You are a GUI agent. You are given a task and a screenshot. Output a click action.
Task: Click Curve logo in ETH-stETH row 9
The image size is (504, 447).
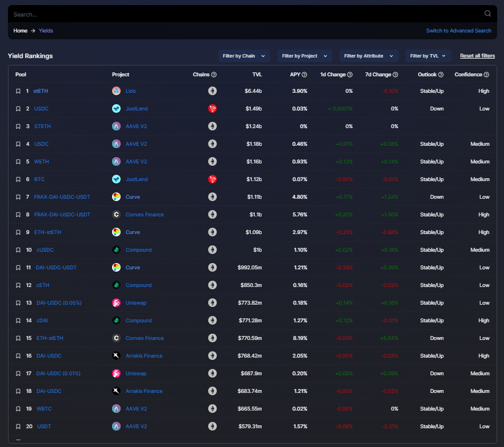coord(117,232)
